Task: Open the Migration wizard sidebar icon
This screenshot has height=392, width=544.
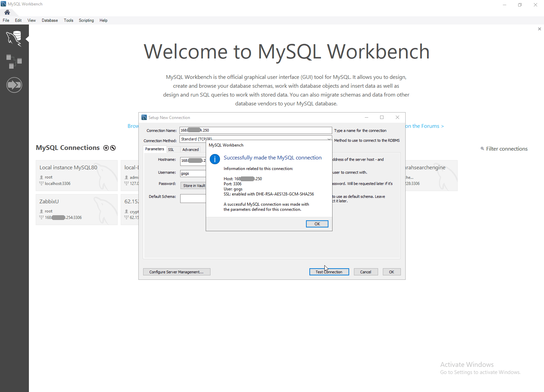Action: 14,85
